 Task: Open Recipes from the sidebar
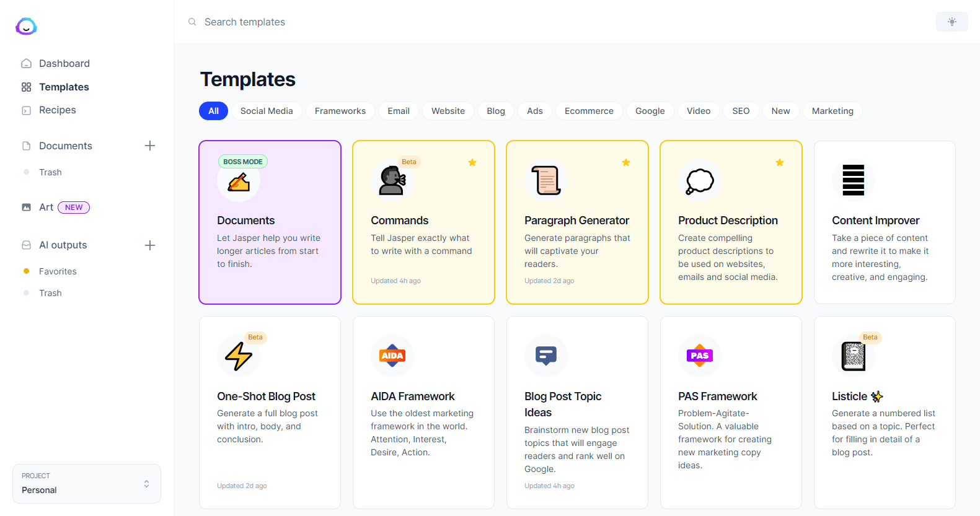[58, 110]
